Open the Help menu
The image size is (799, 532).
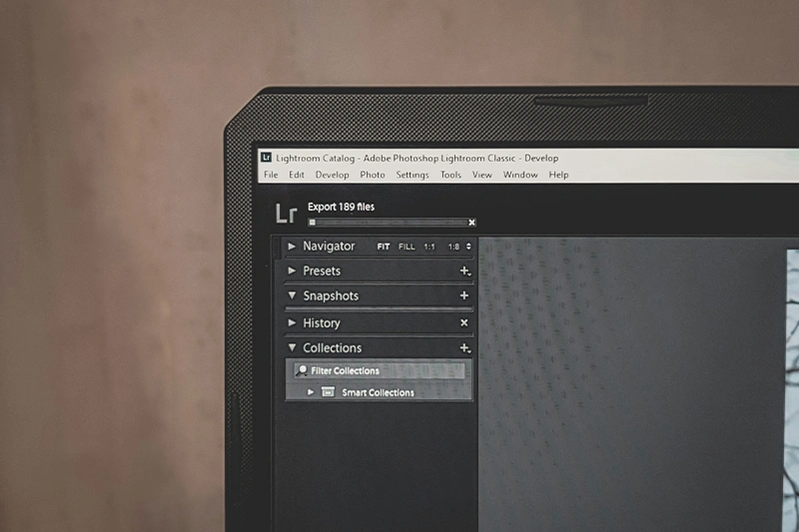[x=558, y=175]
